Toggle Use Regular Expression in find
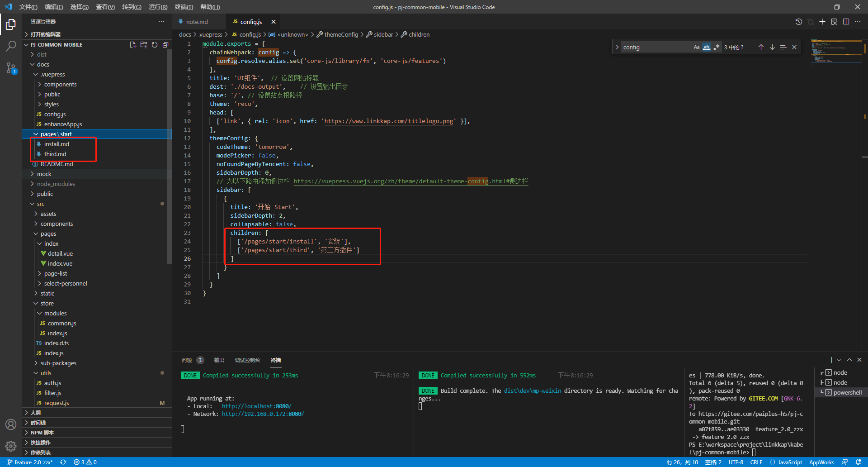Screen dimensions: 868x467 (x=717, y=47)
